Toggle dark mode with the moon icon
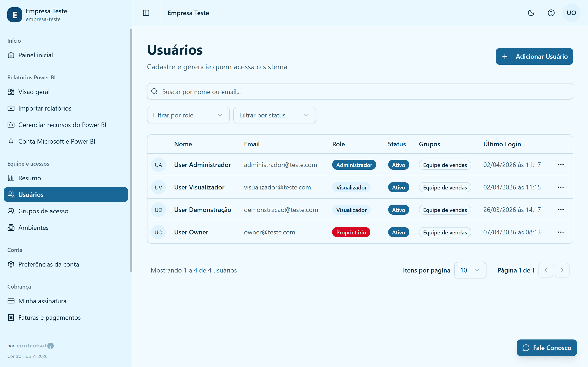The image size is (588, 367). (531, 13)
